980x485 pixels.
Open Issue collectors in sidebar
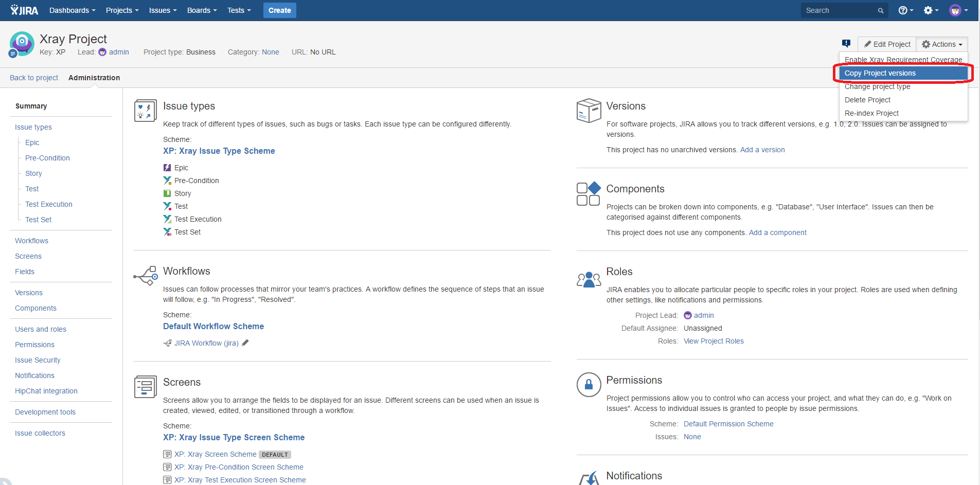(40, 433)
